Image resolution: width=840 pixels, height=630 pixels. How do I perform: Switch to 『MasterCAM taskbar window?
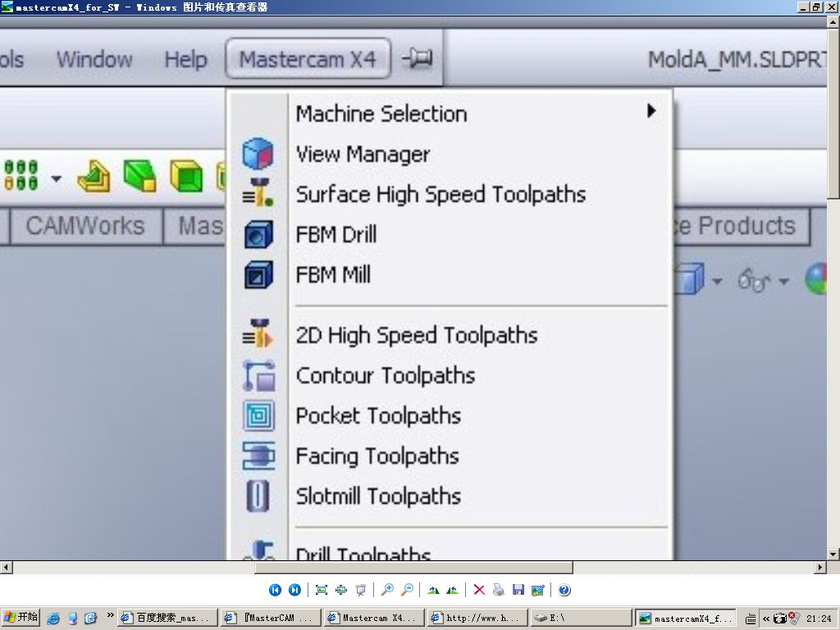point(271,618)
